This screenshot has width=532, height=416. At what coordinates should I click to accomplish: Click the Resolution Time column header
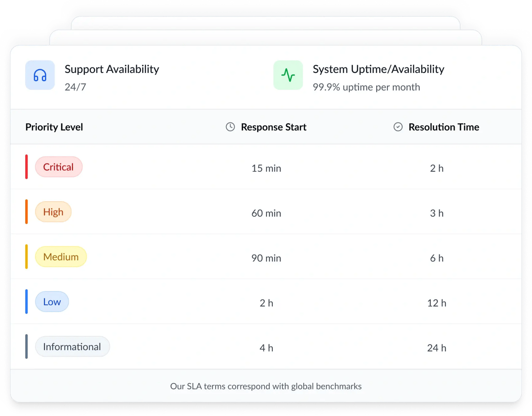tap(443, 127)
